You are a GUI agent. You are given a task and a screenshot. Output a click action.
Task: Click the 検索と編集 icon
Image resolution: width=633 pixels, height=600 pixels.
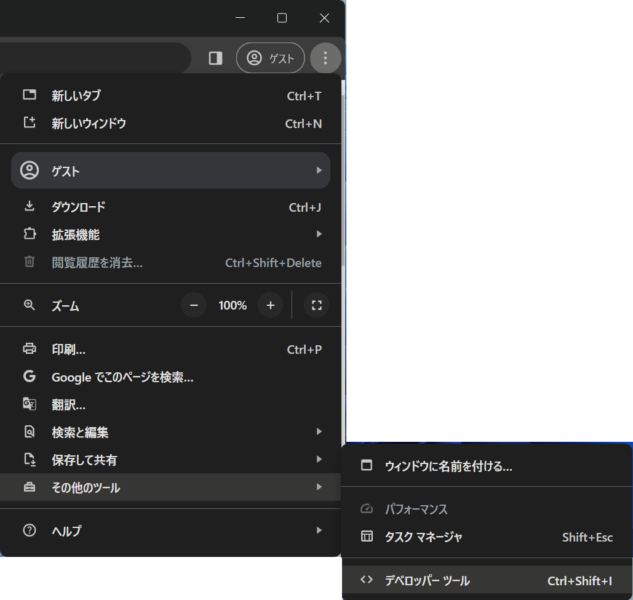tap(29, 432)
